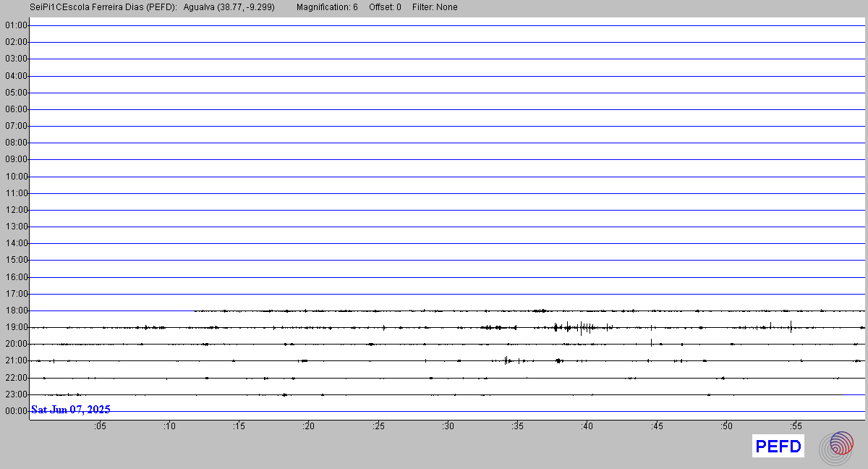868x469 pixels.
Task: Select the 10:00 hour label
Action: tap(16, 177)
